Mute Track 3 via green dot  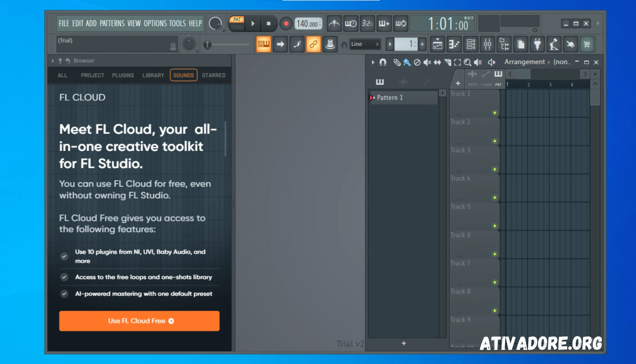[495, 169]
